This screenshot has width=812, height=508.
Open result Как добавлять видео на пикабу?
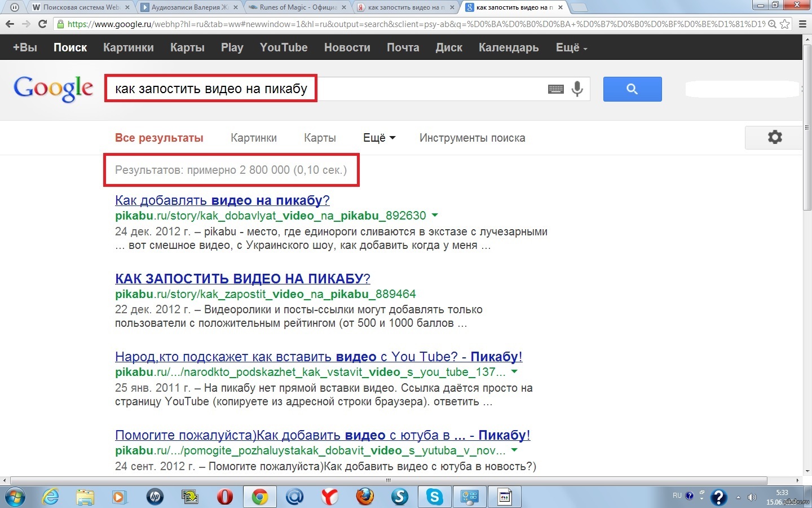(222, 200)
